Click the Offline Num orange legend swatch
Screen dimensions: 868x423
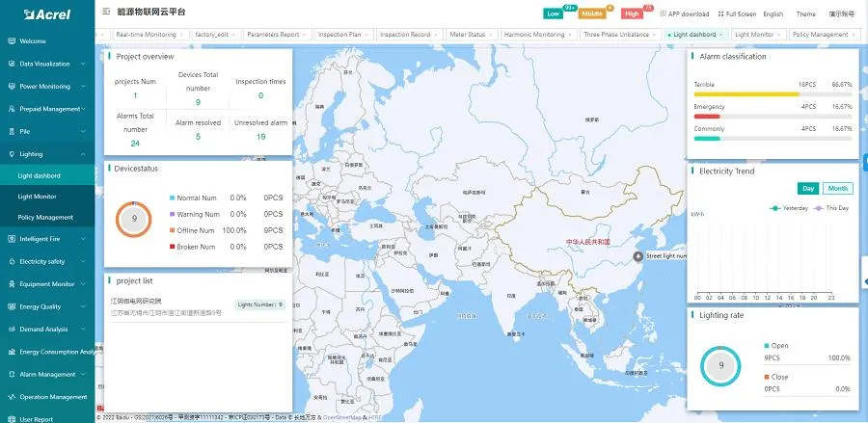click(x=172, y=230)
